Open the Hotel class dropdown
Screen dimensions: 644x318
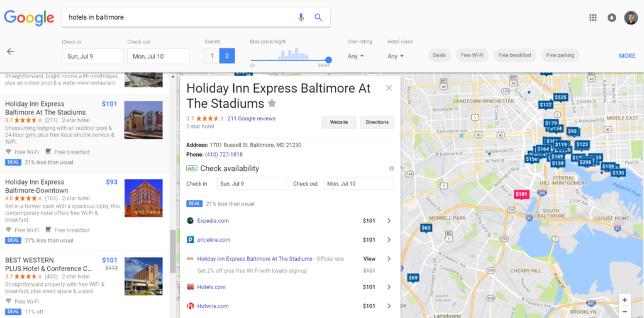pos(396,57)
